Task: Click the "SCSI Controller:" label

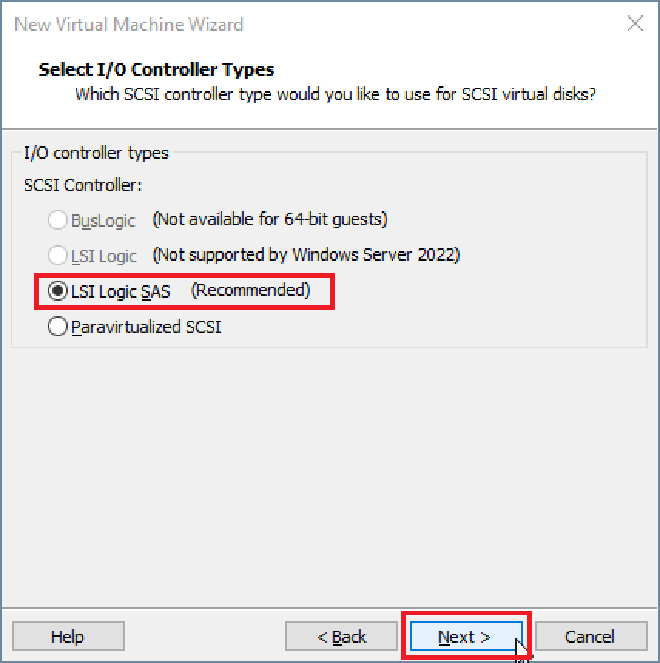Action: [83, 185]
